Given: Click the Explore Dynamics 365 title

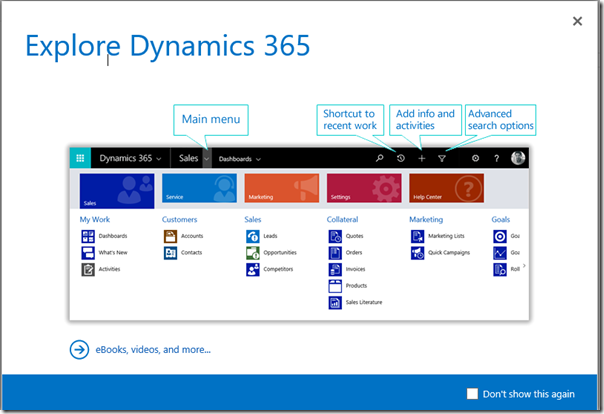Looking at the screenshot, I should [x=168, y=46].
